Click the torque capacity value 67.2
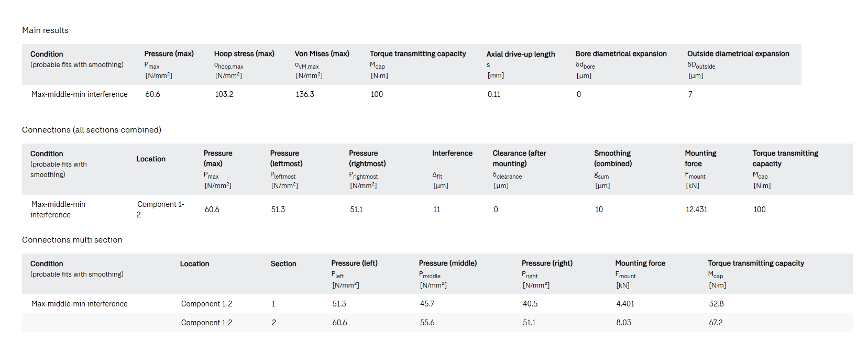868x341 pixels. (x=716, y=323)
